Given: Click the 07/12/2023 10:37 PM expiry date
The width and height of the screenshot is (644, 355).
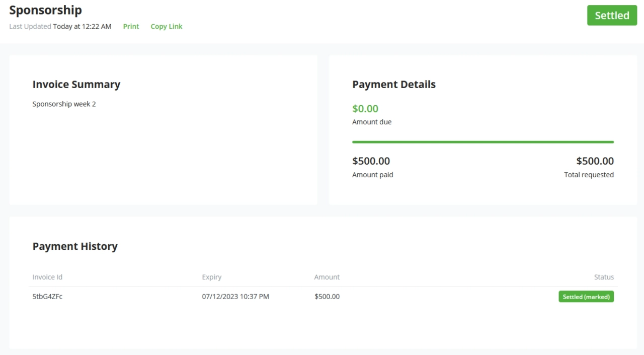Looking at the screenshot, I should [x=235, y=297].
